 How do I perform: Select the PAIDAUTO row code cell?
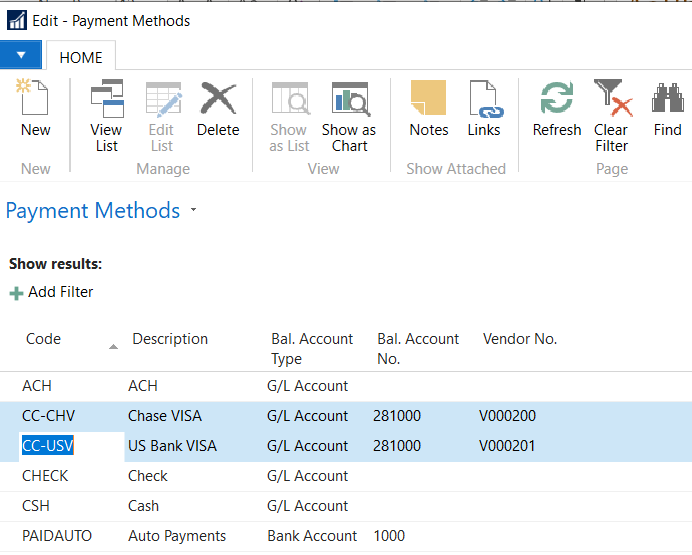(x=57, y=536)
